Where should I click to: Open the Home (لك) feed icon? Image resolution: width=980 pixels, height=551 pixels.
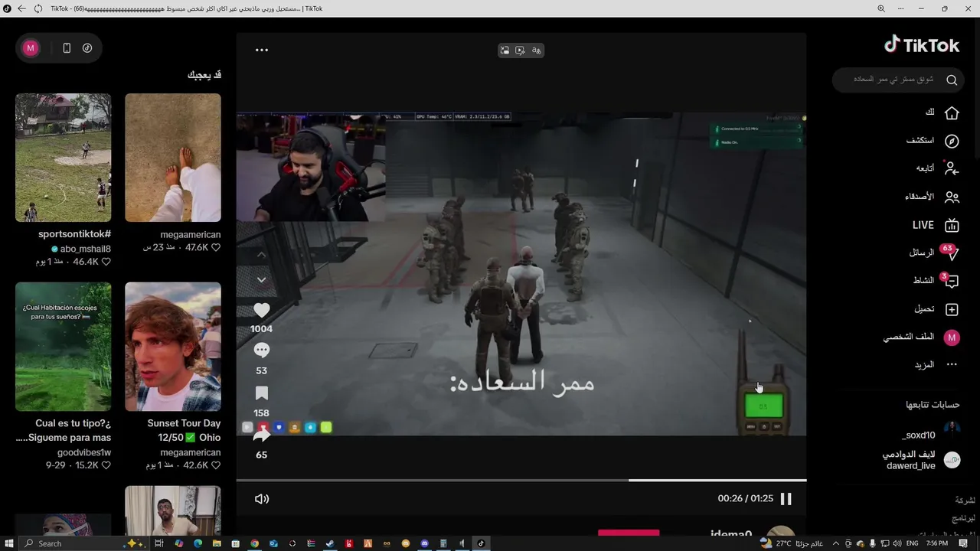click(952, 112)
